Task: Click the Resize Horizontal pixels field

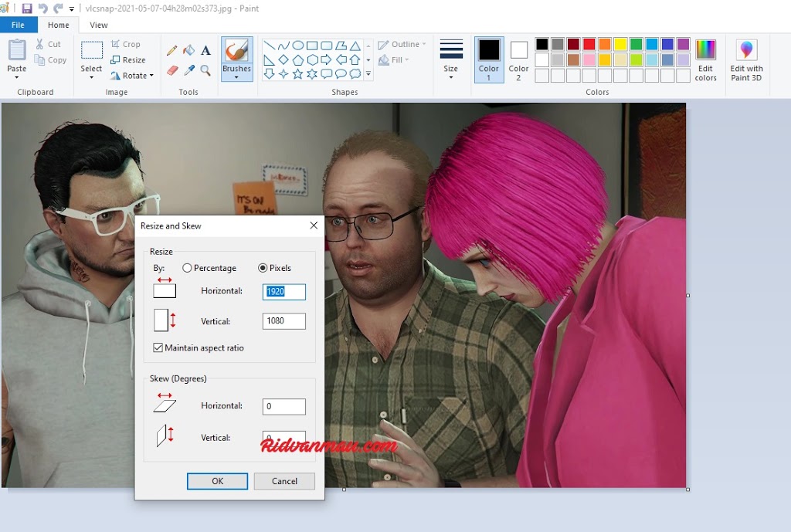Action: point(284,291)
